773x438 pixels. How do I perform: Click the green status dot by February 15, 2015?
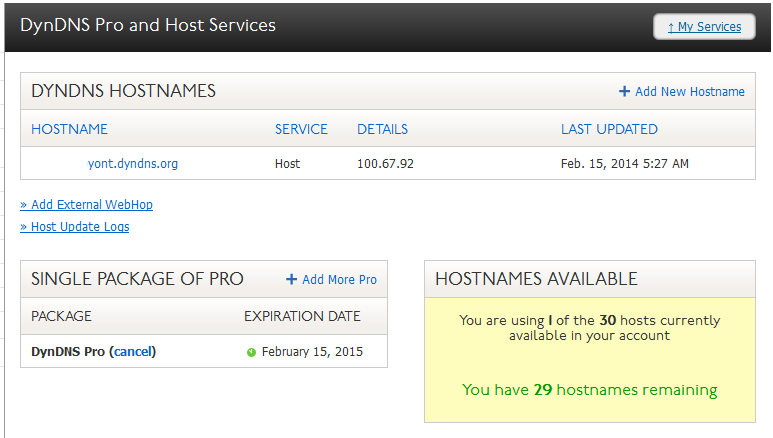click(251, 352)
